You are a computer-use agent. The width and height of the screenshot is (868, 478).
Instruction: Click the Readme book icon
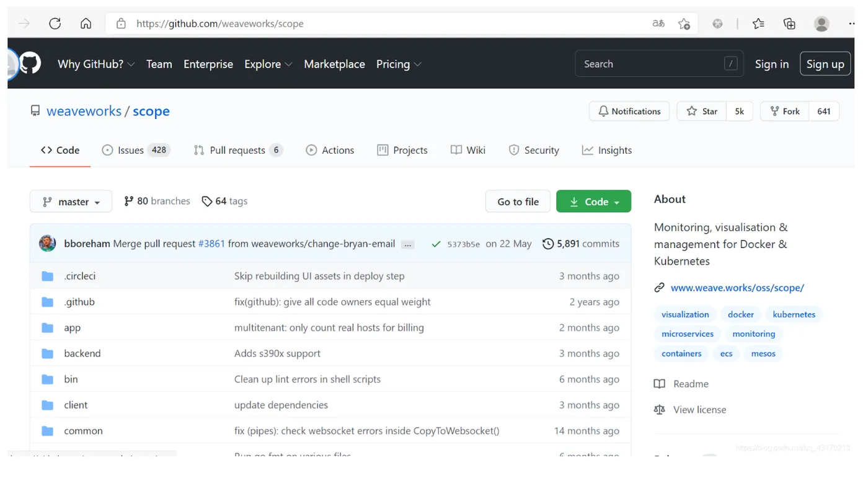pos(660,384)
